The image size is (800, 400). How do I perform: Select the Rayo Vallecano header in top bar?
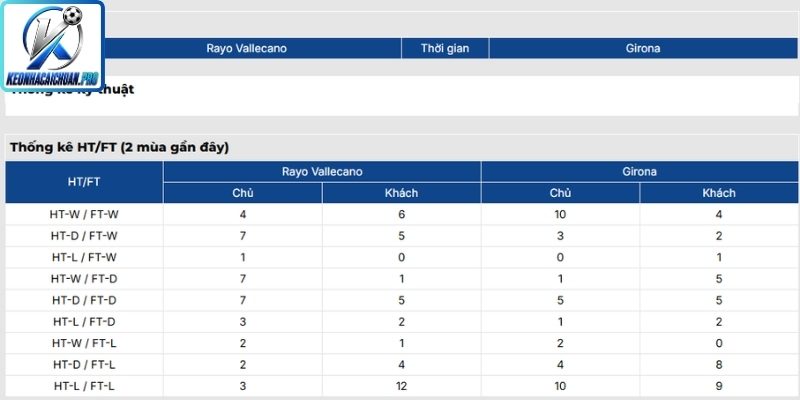click(246, 48)
